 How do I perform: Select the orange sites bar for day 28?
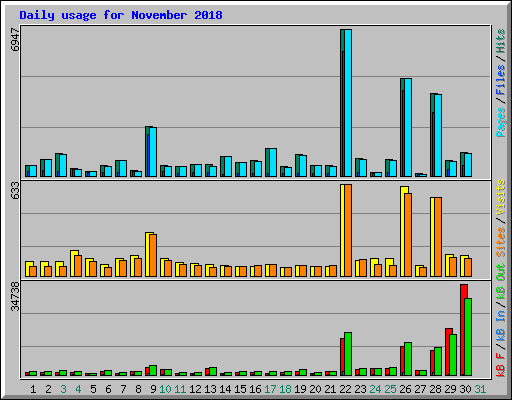[x=438, y=237]
